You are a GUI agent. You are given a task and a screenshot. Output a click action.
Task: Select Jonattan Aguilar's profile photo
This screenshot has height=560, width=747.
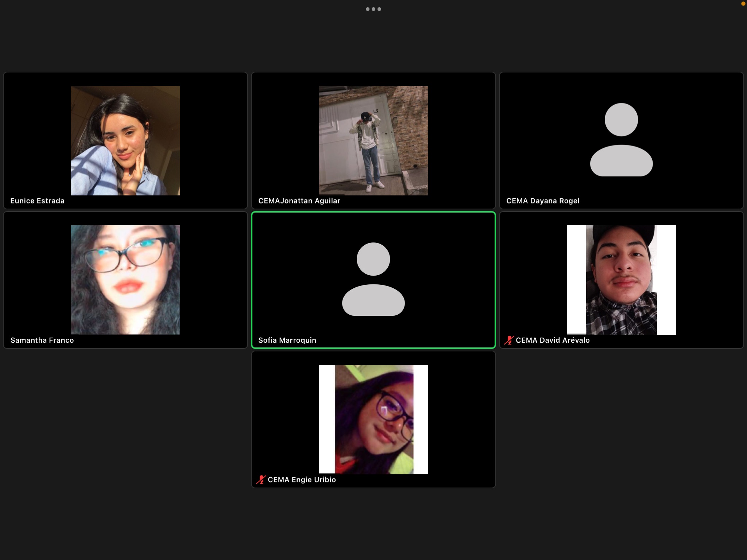coord(373,141)
